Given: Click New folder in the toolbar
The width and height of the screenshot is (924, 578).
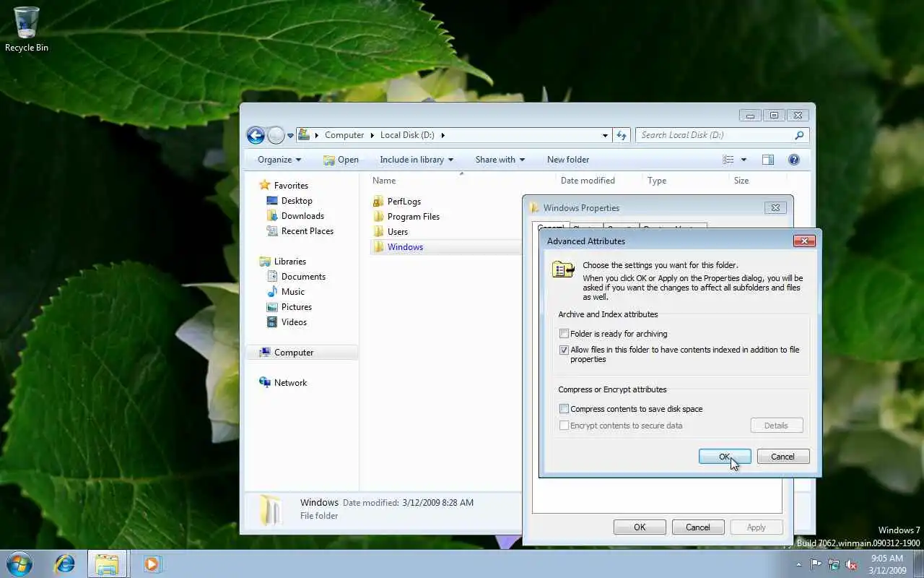Looking at the screenshot, I should pyautogui.click(x=568, y=160).
